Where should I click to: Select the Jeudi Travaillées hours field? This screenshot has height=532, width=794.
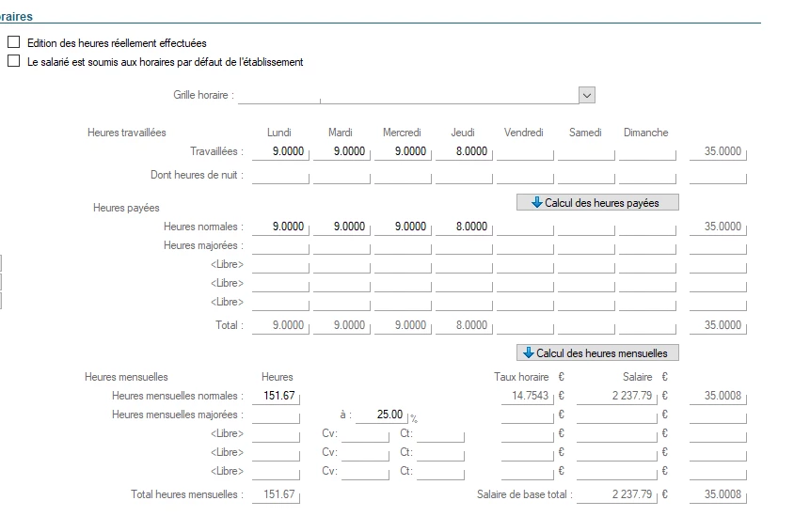pos(464,151)
